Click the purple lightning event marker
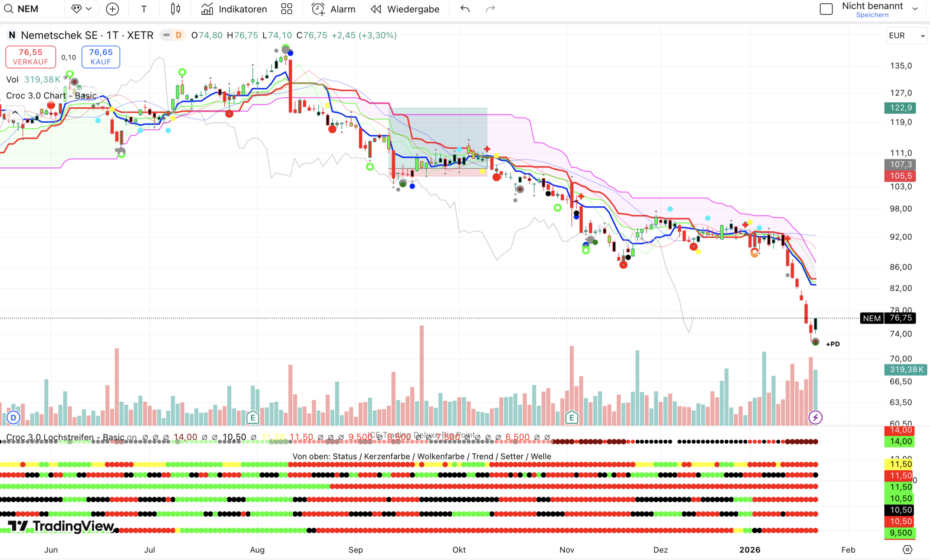This screenshot has height=560, width=930. (x=815, y=417)
